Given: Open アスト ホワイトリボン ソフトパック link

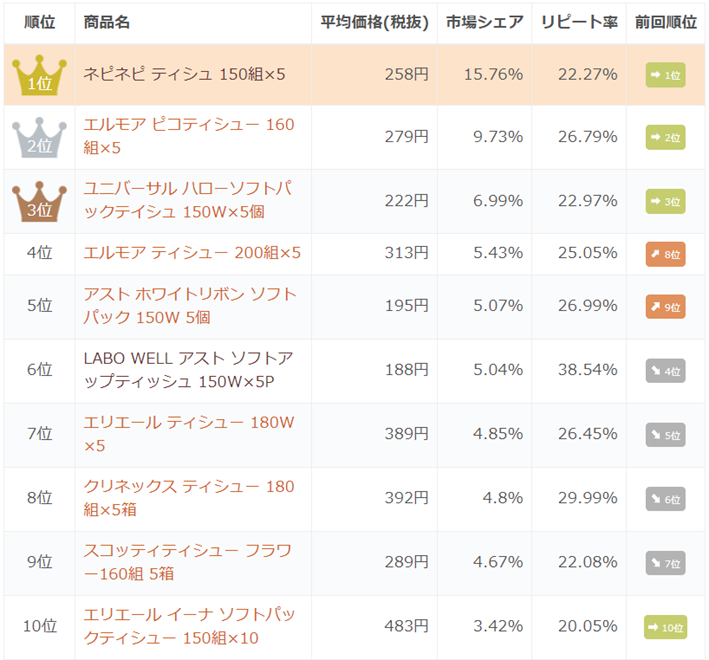Looking at the screenshot, I should pyautogui.click(x=190, y=306).
